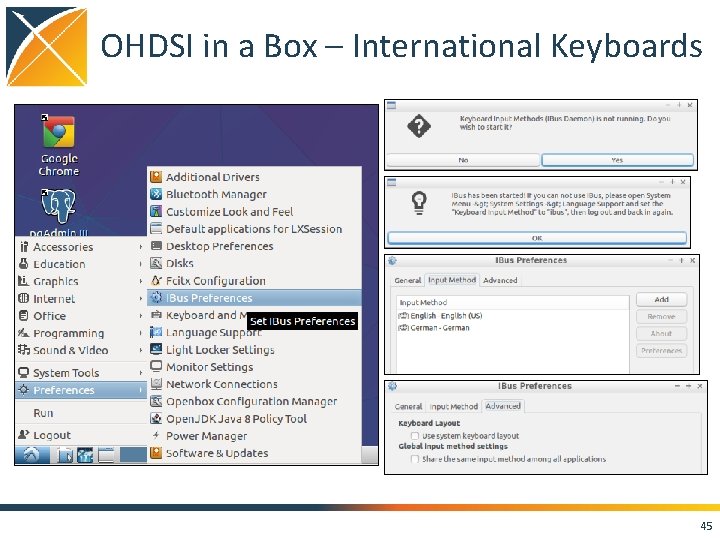The width and height of the screenshot is (720, 540).
Task: Toggle Share the same input method checkbox
Action: 415,459
